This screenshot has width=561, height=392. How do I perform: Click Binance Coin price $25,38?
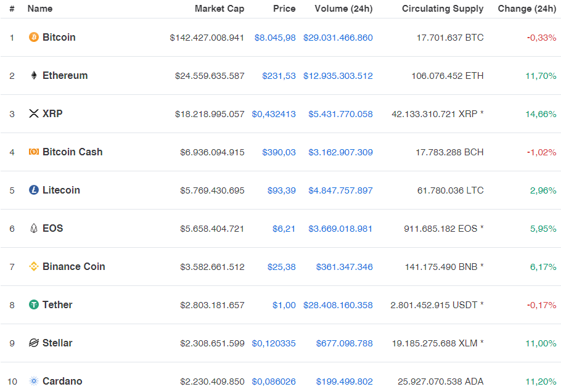pos(282,267)
